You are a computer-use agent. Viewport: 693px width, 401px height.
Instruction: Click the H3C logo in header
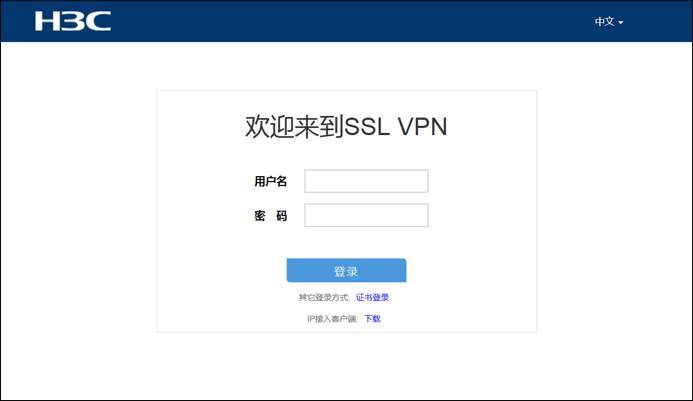pos(73,21)
